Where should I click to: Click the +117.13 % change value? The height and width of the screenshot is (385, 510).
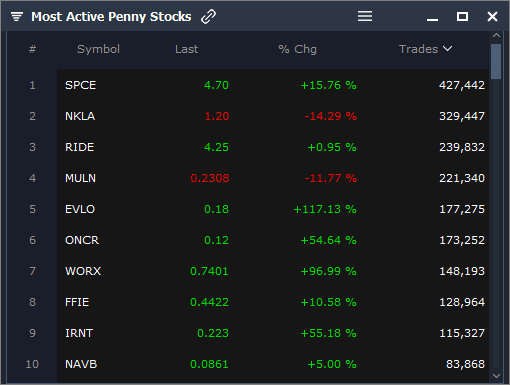click(x=325, y=209)
